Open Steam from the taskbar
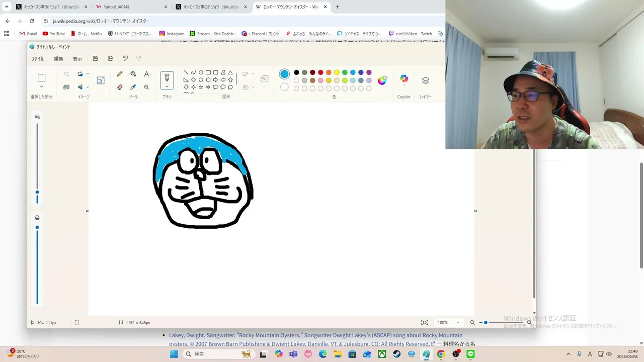 coord(397,354)
